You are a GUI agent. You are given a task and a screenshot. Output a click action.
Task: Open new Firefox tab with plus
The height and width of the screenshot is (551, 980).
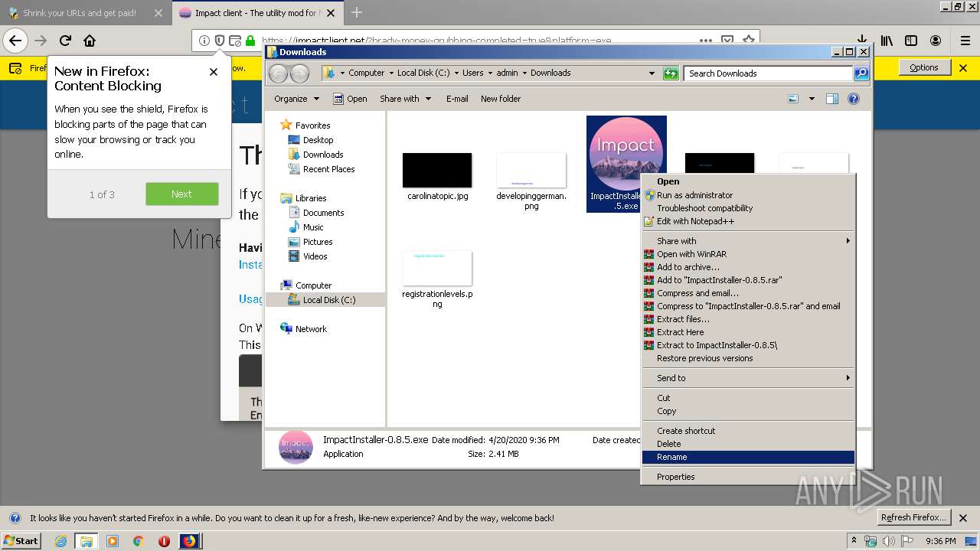click(357, 12)
